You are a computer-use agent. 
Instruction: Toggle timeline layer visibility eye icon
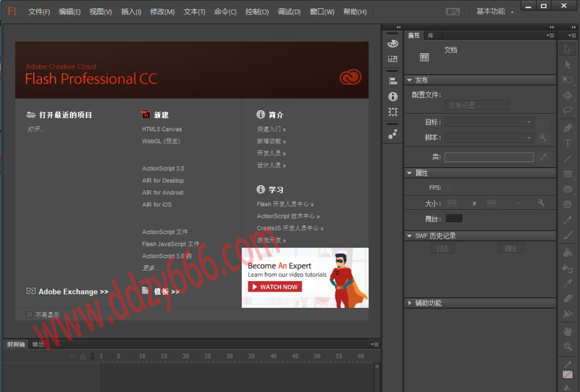tap(73, 356)
